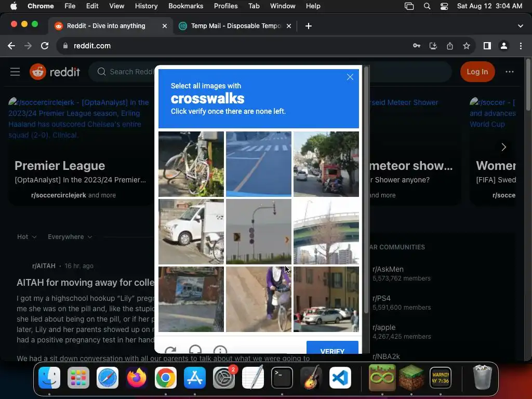
Task: Open Finder from the Dock
Action: 49,378
